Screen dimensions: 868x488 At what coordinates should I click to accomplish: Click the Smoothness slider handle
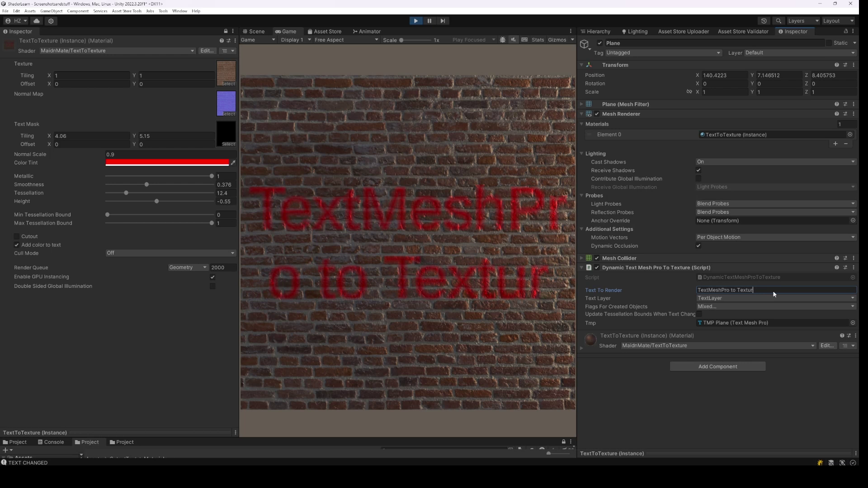[x=146, y=184]
